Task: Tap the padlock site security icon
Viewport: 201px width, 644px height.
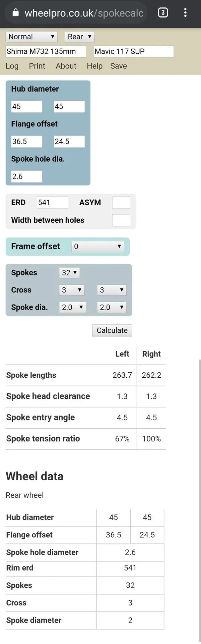Action: [x=15, y=13]
